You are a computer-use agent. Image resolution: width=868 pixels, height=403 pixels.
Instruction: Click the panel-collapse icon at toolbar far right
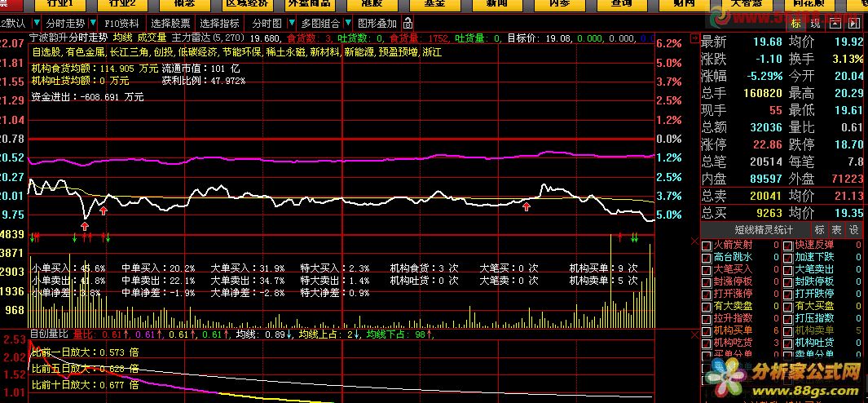[x=853, y=24]
